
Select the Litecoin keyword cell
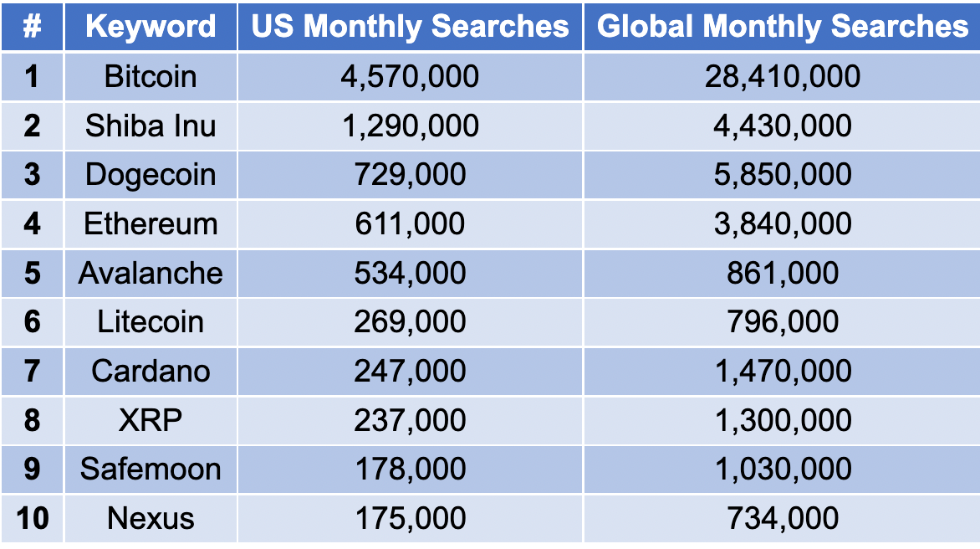click(x=151, y=322)
